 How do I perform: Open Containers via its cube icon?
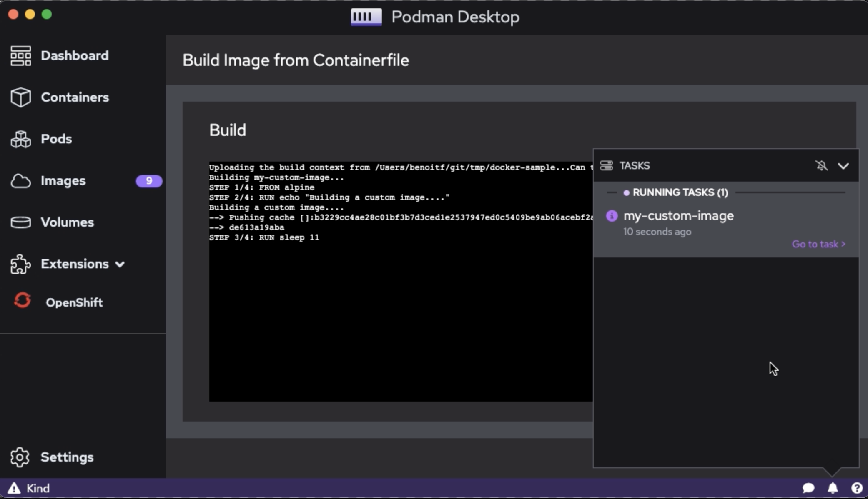pos(20,97)
